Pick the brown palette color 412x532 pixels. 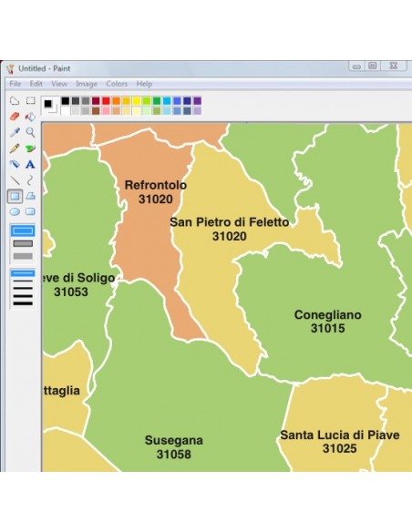[96, 110]
